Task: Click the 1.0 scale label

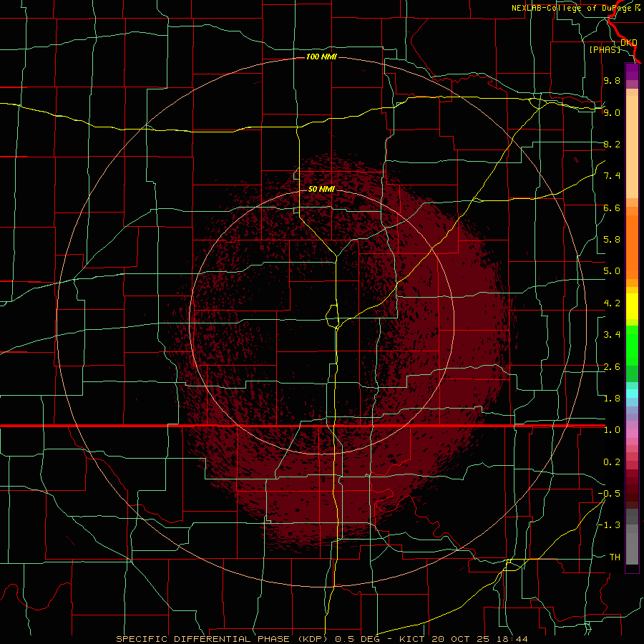Action: [x=612, y=430]
